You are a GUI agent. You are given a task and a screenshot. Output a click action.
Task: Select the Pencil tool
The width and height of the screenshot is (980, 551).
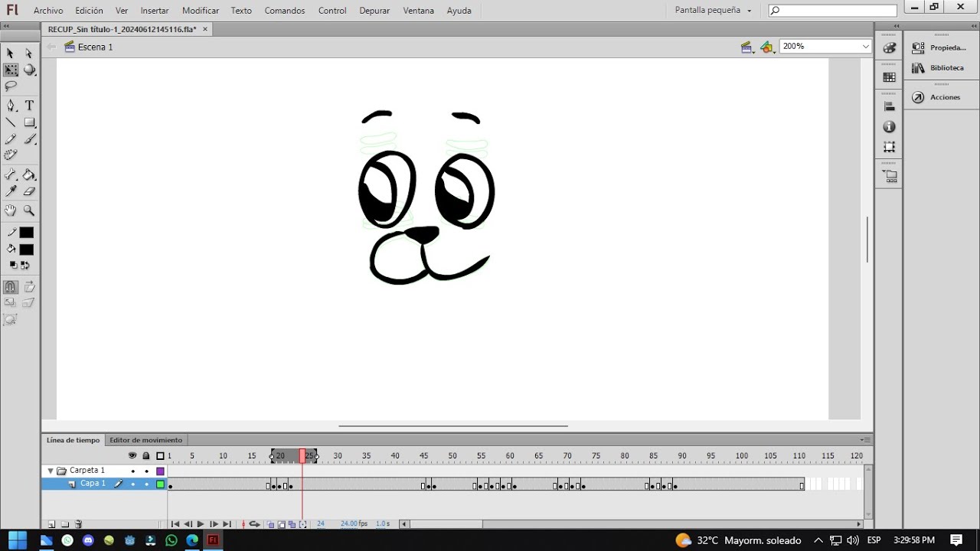click(11, 139)
